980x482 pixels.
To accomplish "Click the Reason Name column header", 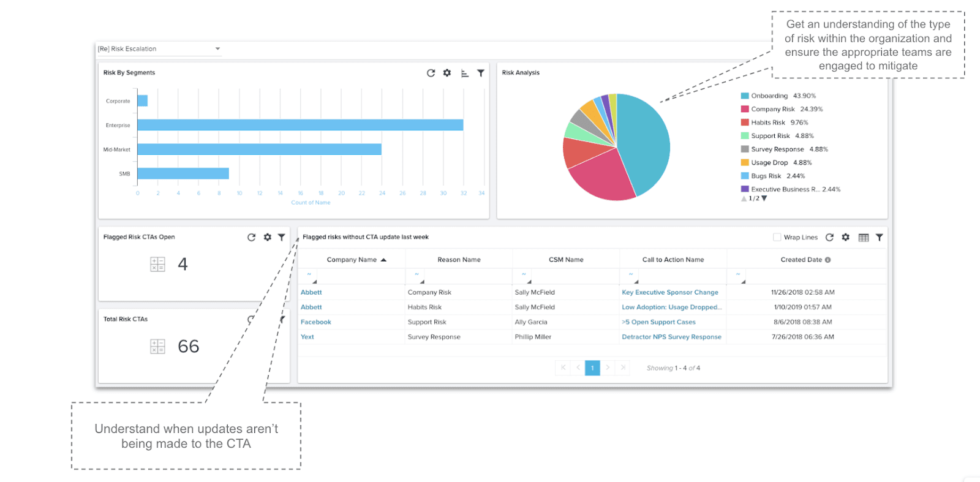I will coord(459,260).
